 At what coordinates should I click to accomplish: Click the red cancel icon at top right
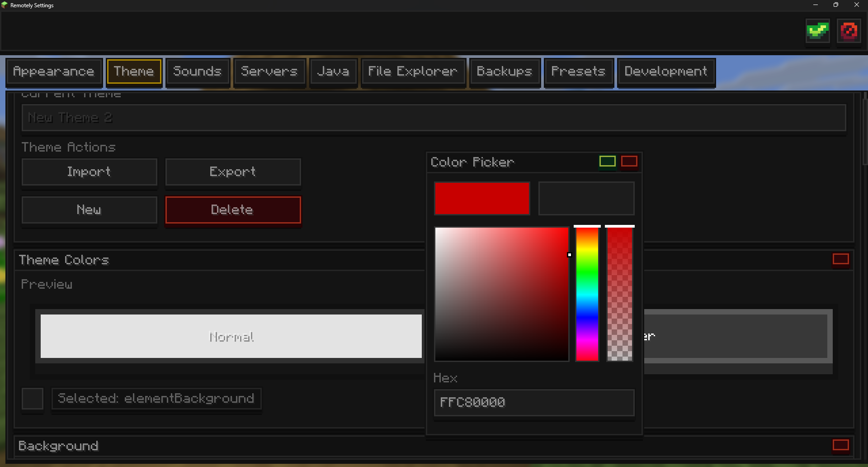[849, 31]
